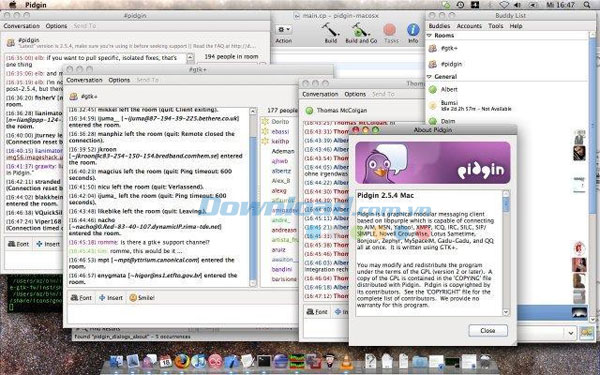The height and width of the screenshot is (375, 600).
Task: Click the chat icon beside #pidgin conversation title
Action: [11, 42]
